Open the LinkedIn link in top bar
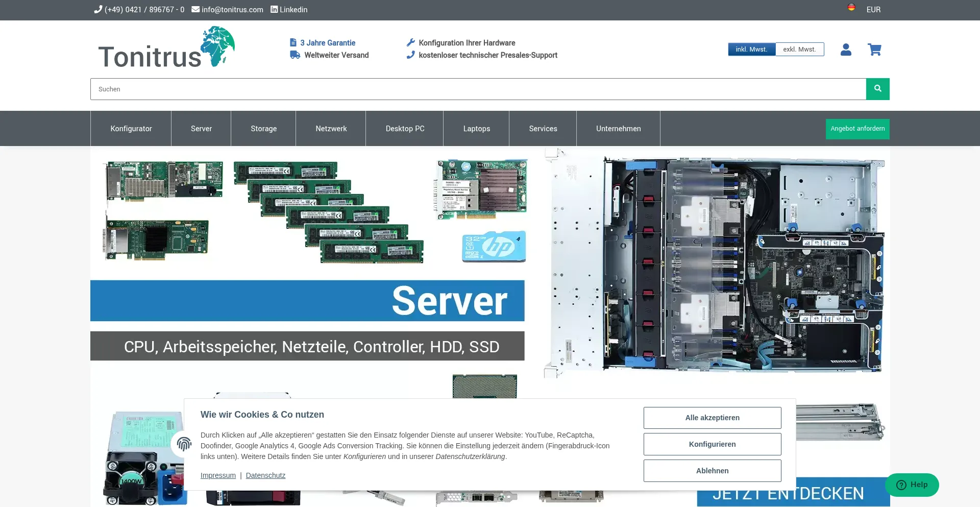 pos(289,10)
